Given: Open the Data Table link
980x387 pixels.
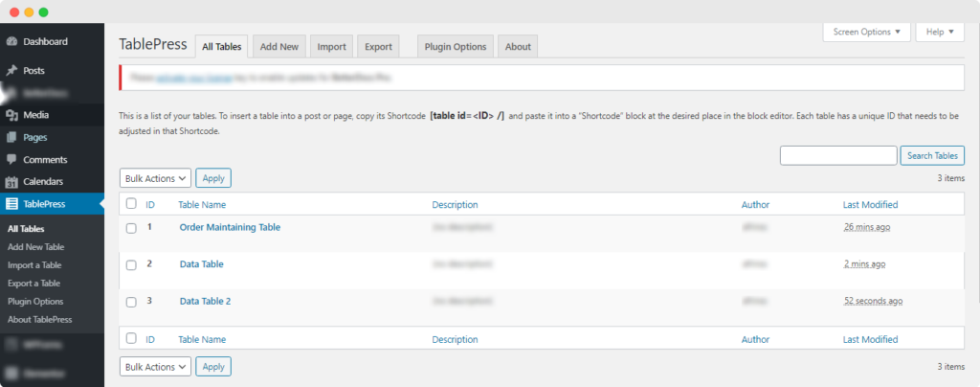Looking at the screenshot, I should pos(201,264).
